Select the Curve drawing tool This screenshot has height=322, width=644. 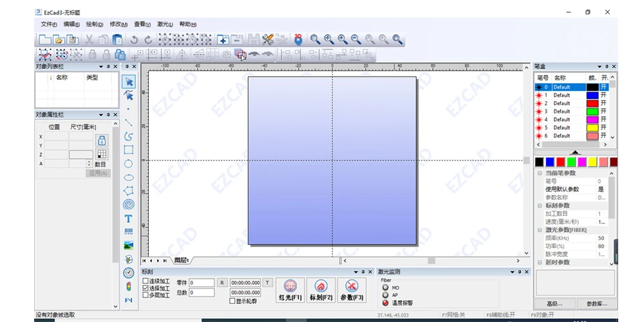[129, 136]
